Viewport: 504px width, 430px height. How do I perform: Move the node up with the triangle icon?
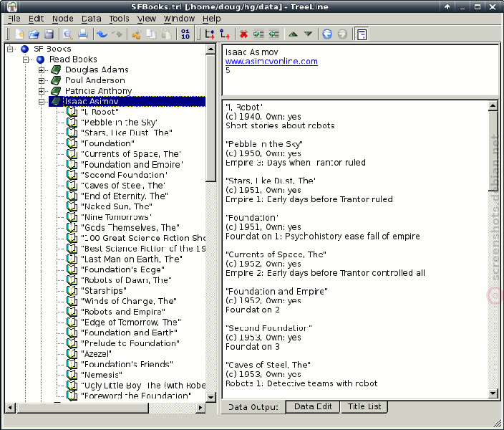pyautogui.click(x=293, y=34)
